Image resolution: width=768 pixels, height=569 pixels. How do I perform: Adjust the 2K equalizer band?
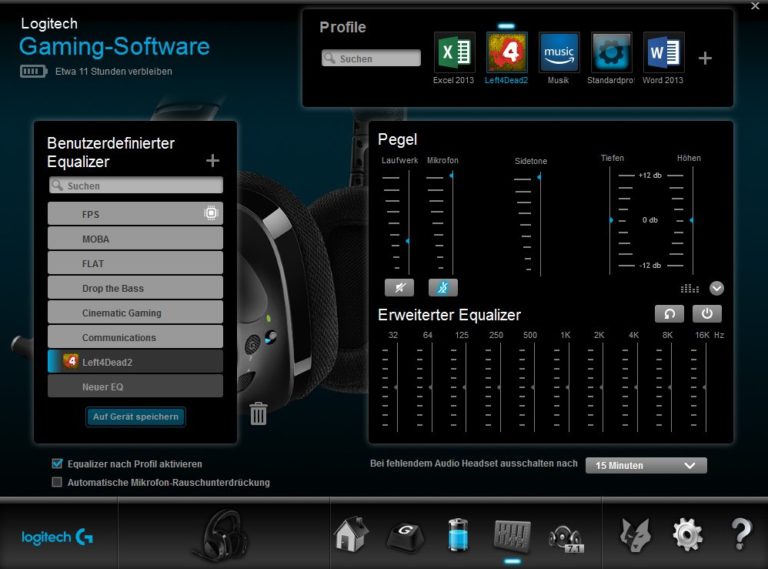[602, 387]
